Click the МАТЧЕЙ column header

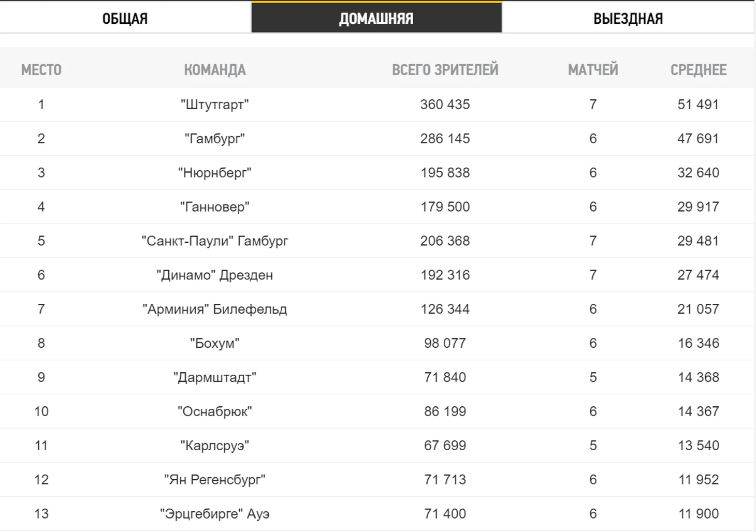pyautogui.click(x=593, y=70)
